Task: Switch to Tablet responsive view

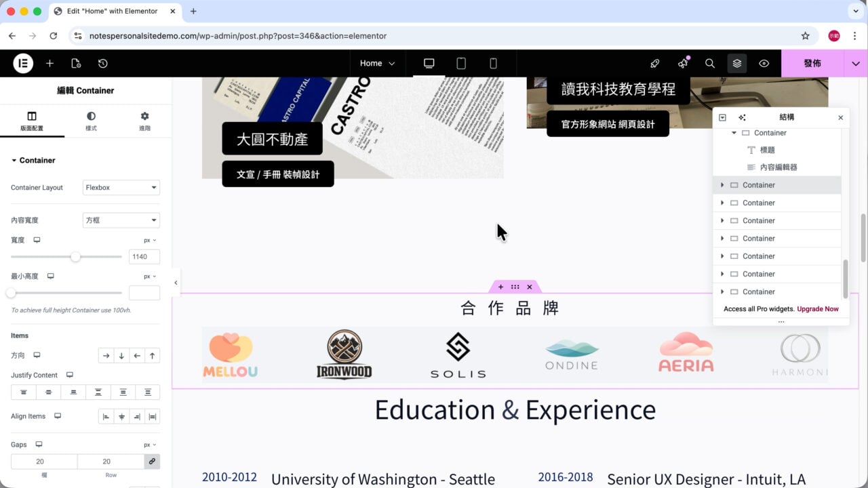Action: point(461,63)
